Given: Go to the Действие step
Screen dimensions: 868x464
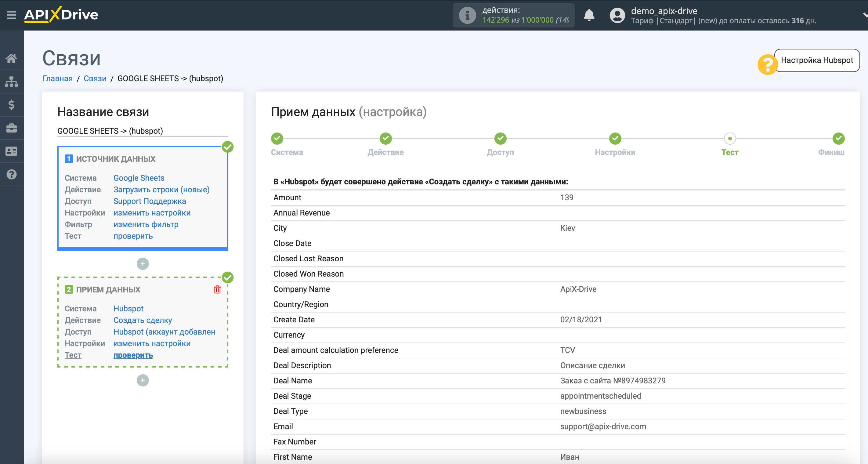Looking at the screenshot, I should (x=385, y=152).
